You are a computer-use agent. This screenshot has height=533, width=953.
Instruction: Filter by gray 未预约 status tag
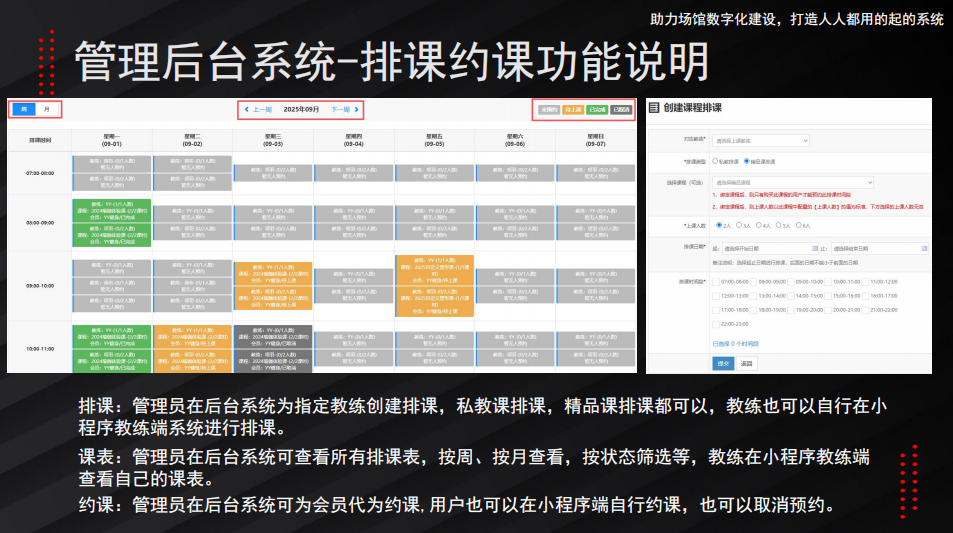549,109
